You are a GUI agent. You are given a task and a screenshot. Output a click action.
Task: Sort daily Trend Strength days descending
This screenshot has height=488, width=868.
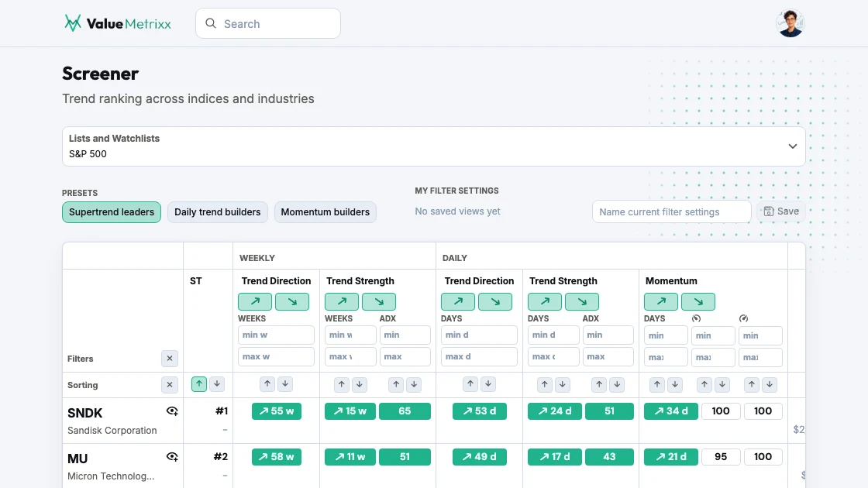(563, 384)
